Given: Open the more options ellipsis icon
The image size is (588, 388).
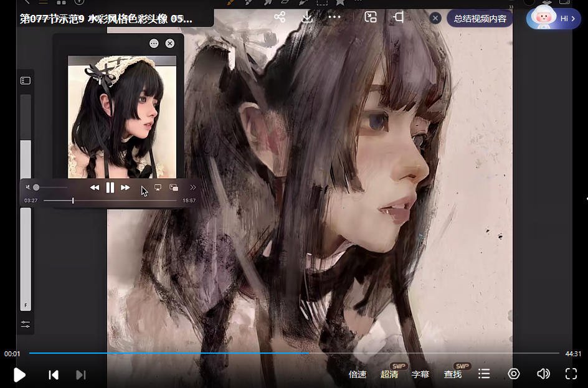Looking at the screenshot, I should click(x=334, y=17).
